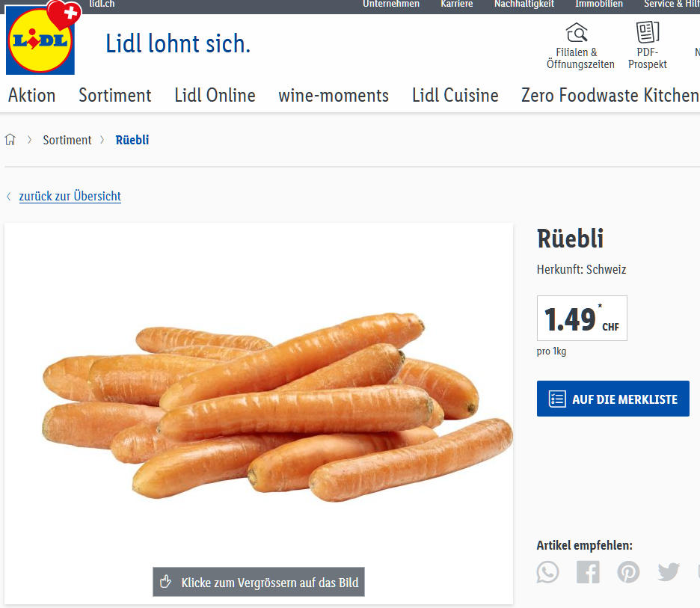The width and height of the screenshot is (700, 608).
Task: Click the Lidl logo
Action: 40,42
